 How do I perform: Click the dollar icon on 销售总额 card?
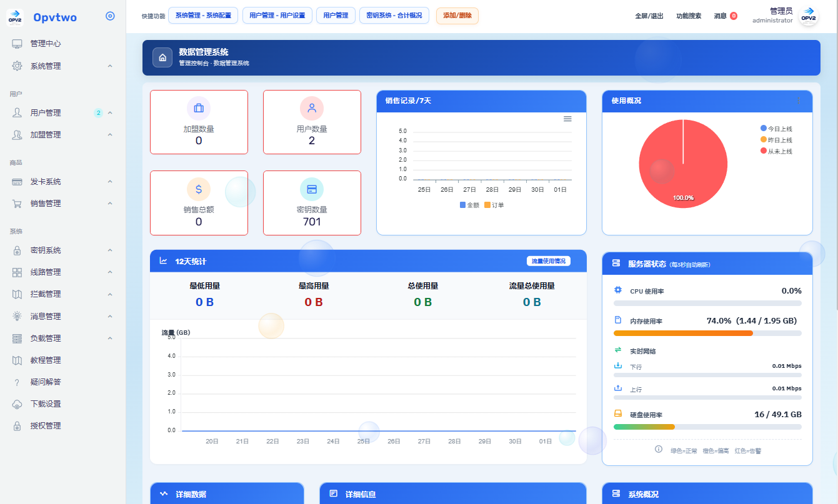[199, 189]
